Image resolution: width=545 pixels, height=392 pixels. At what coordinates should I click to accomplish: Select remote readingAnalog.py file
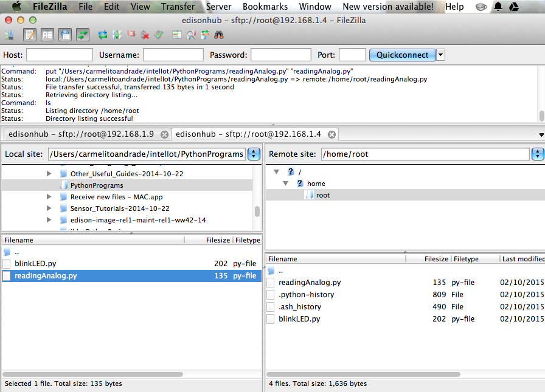tap(405, 282)
